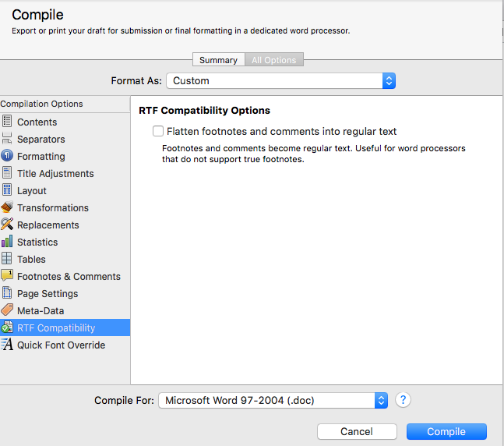Image resolution: width=504 pixels, height=446 pixels.
Task: Select Page Settings in options list
Action: click(48, 293)
